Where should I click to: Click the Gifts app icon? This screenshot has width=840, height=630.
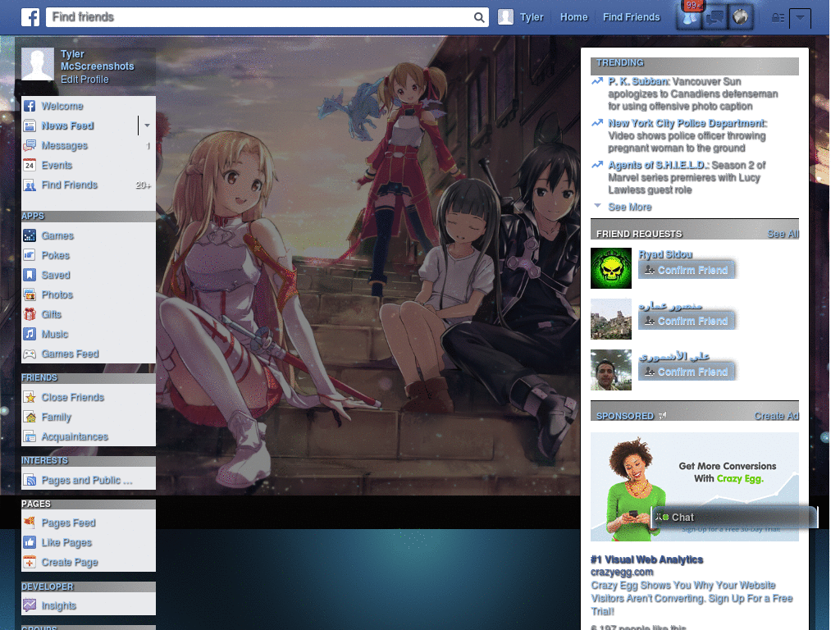coord(30,314)
